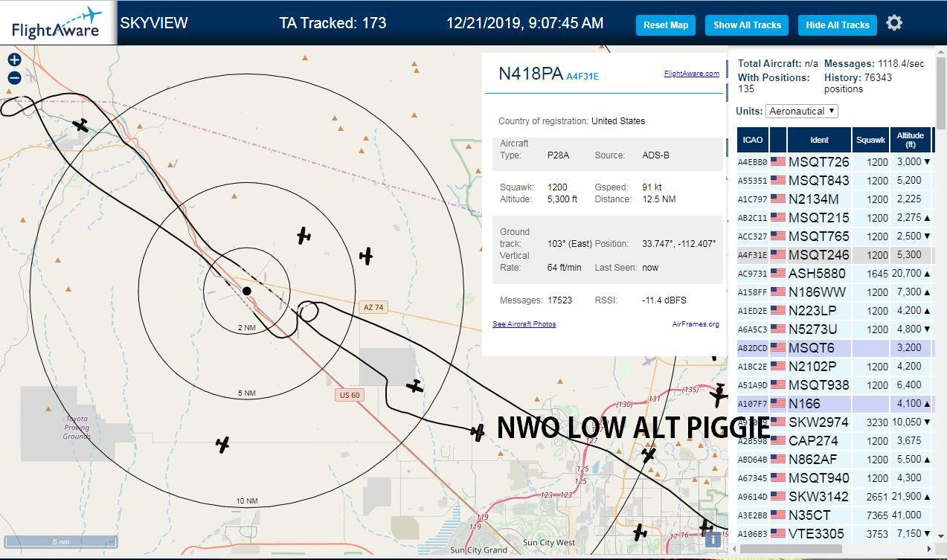Select aircraft icon on the northwest looping track

click(x=82, y=125)
